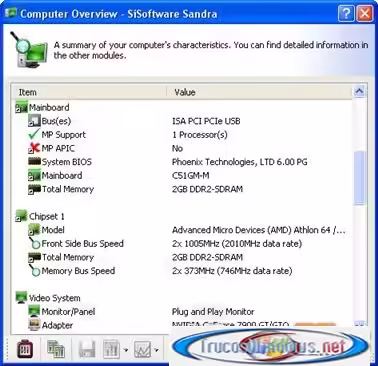The height and width of the screenshot is (366, 378).
Task: Click the scrollbar up arrow
Action: [x=359, y=91]
